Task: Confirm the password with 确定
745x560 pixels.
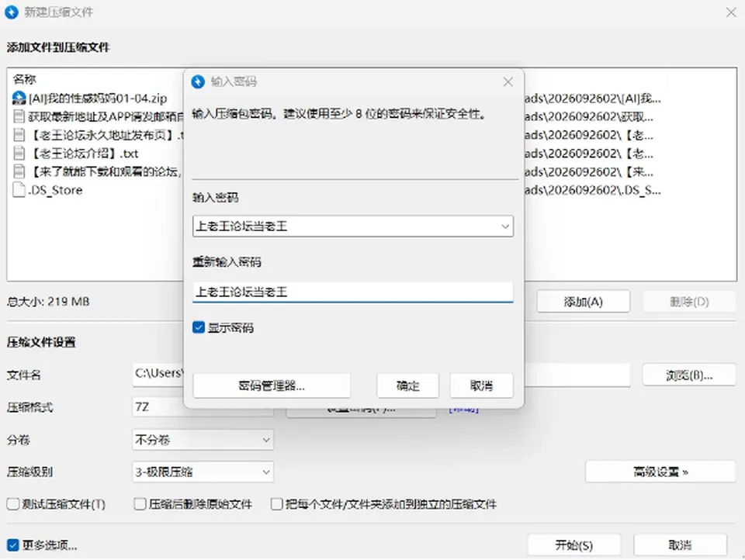Action: pyautogui.click(x=407, y=385)
